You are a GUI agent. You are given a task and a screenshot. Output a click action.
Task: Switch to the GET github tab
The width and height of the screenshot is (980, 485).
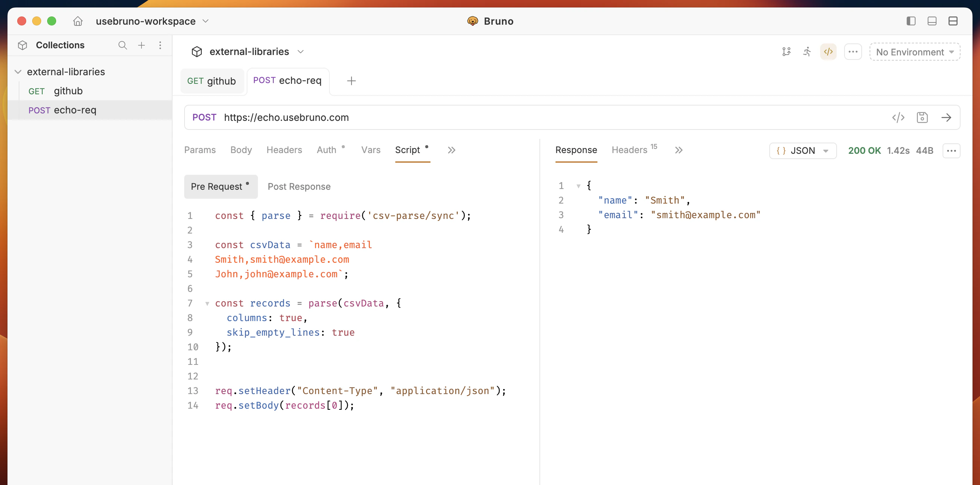[212, 81]
